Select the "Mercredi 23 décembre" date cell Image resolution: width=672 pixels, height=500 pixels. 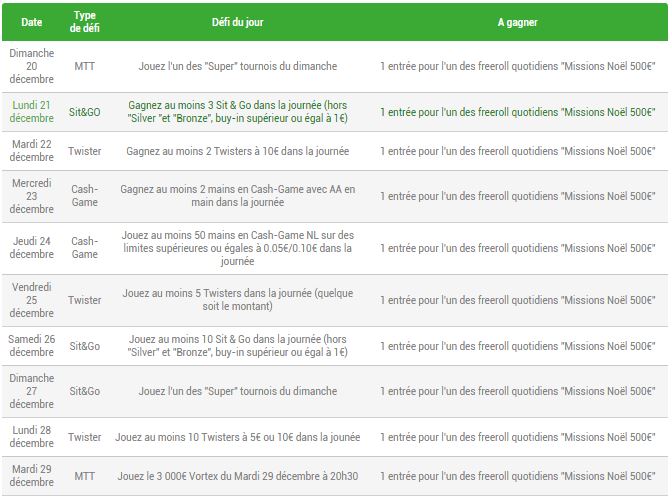click(32, 196)
